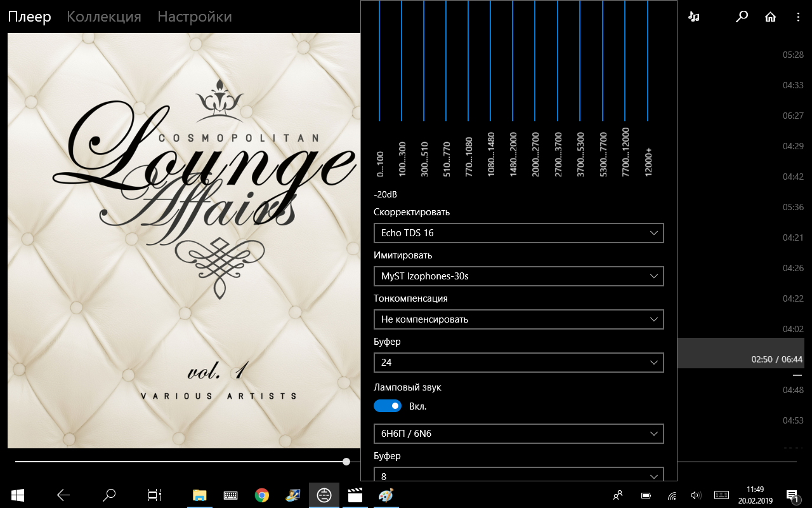Viewport: 812px width, 508px height.
Task: Adjust the 1080...1480 band slider
Action: pos(490,60)
